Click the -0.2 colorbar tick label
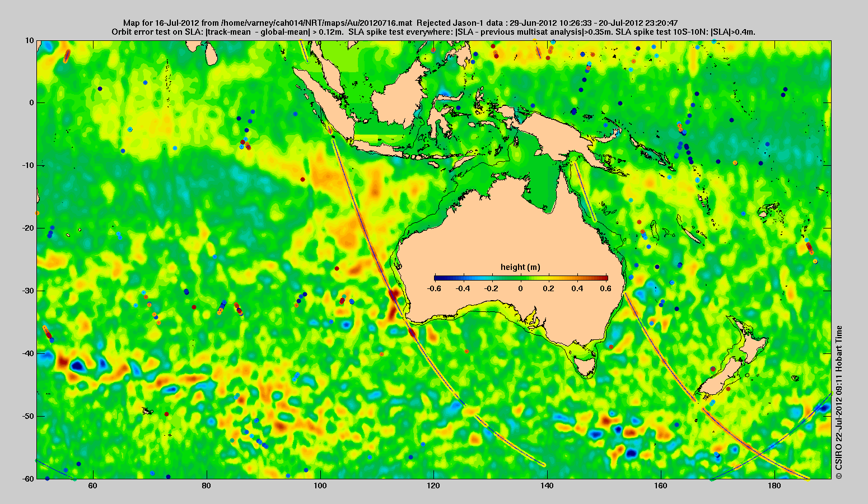The width and height of the screenshot is (868, 504). pyautogui.click(x=492, y=288)
